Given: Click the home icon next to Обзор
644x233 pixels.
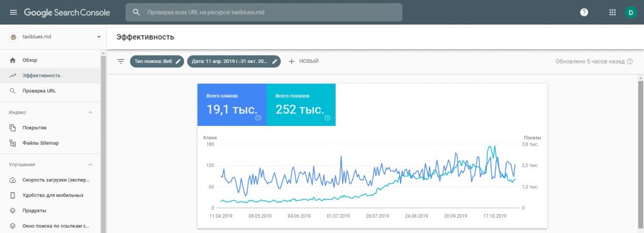Looking at the screenshot, I should pos(13,60).
